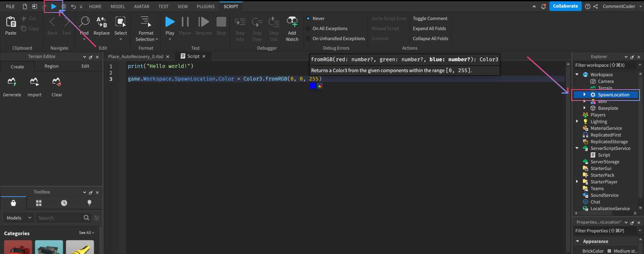The height and width of the screenshot is (254, 644).
Task: Click the Find magnifier icon
Action: click(x=84, y=22)
